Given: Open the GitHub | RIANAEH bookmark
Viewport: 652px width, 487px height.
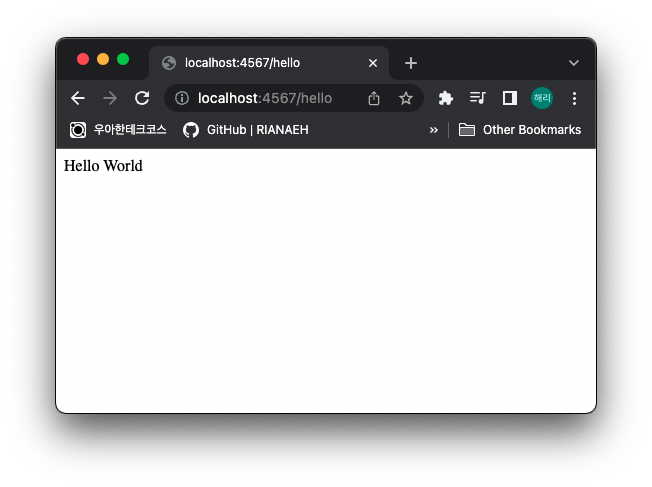Looking at the screenshot, I should [246, 130].
